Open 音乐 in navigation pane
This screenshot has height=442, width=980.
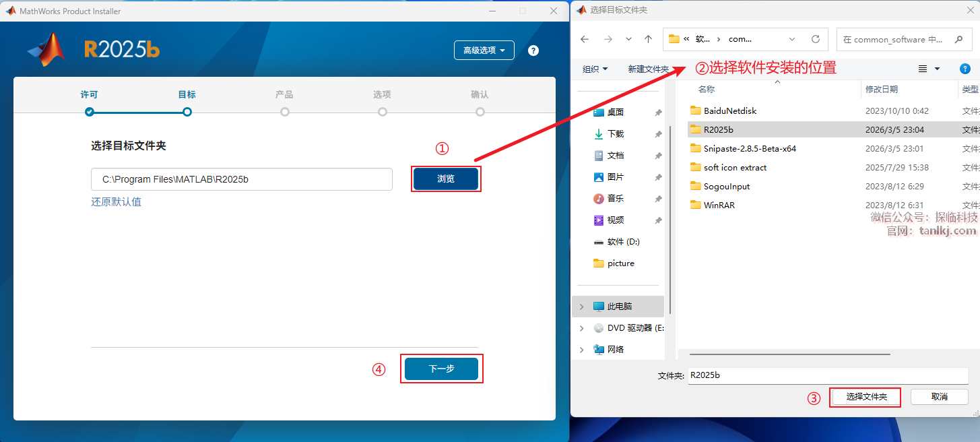pyautogui.click(x=616, y=199)
